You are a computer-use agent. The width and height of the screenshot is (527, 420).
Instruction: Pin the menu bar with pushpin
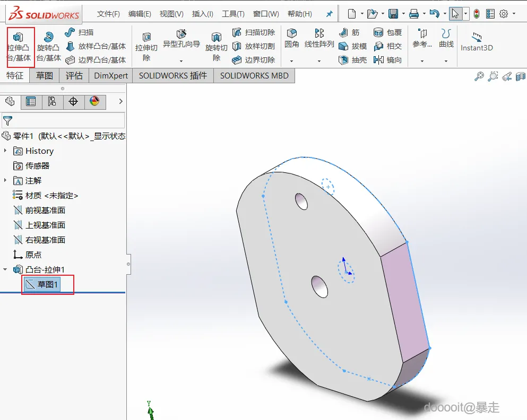[329, 14]
